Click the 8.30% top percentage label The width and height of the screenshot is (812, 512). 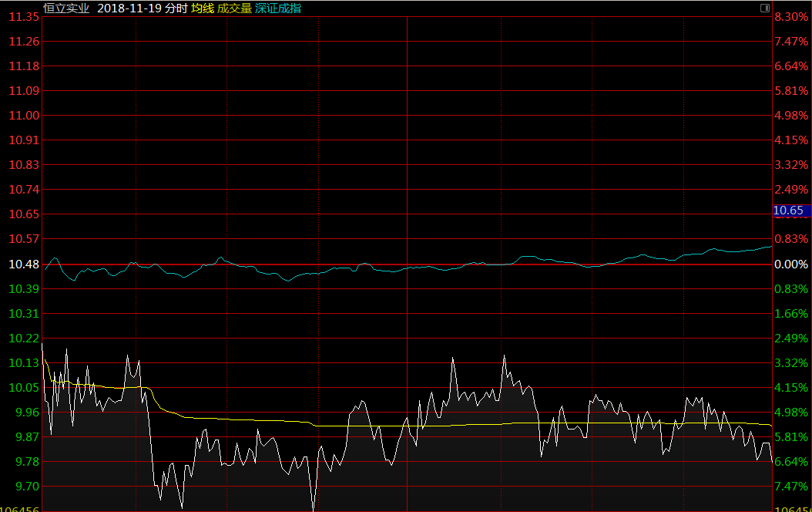tap(791, 17)
